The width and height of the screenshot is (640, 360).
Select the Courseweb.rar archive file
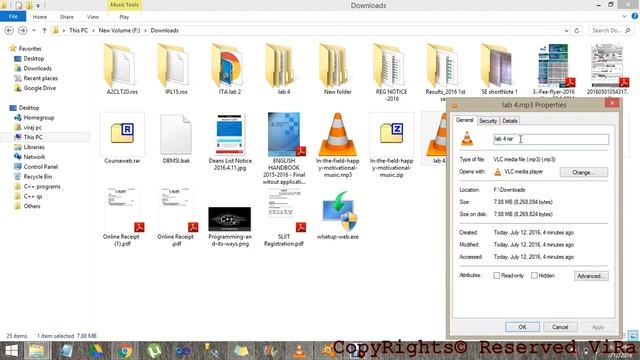(122, 139)
